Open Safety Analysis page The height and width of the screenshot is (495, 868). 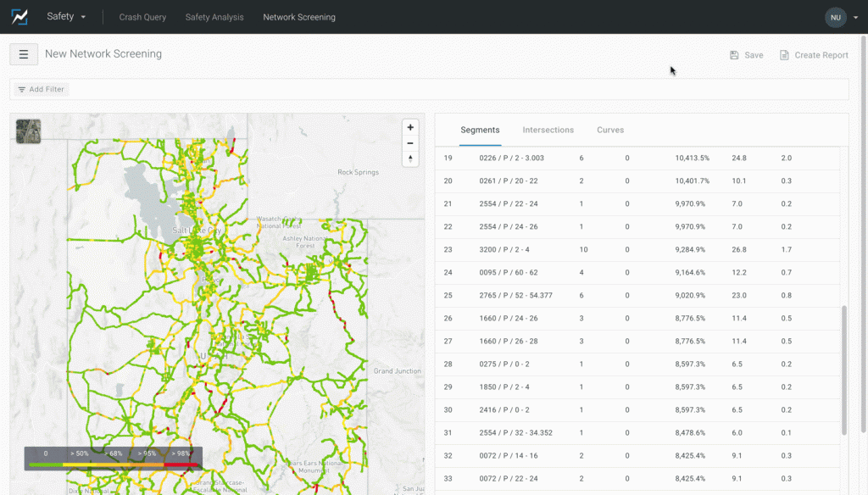click(x=214, y=17)
